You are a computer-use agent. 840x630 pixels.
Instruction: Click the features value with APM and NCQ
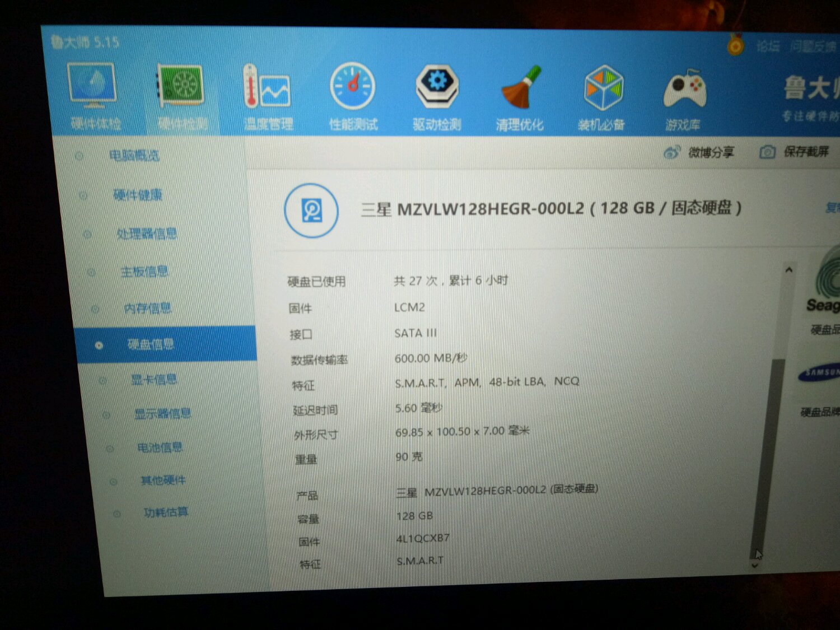487,382
